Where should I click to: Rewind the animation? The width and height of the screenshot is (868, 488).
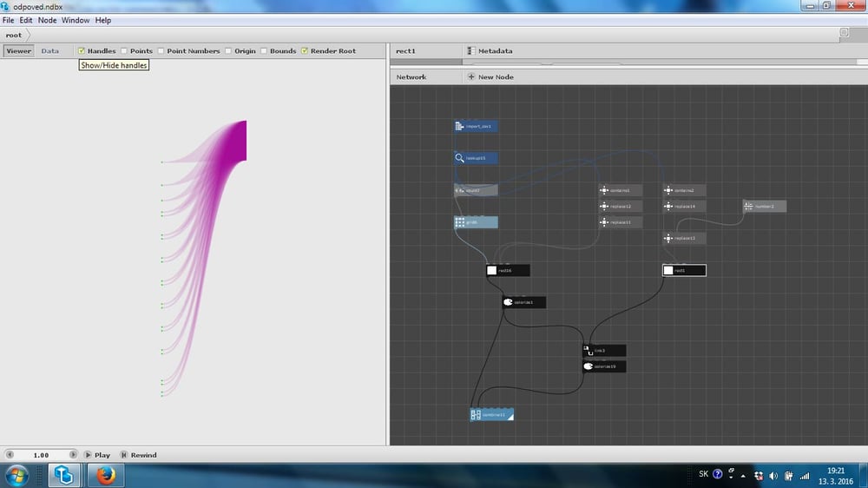click(139, 455)
